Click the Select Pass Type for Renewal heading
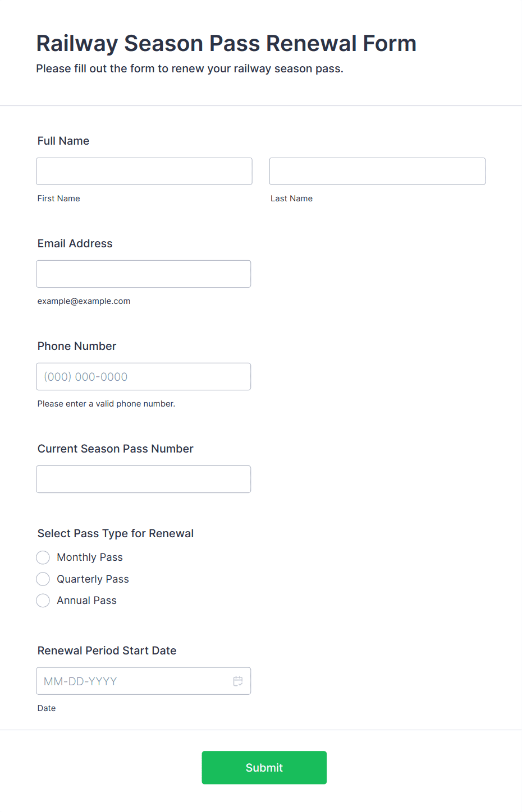The width and height of the screenshot is (522, 812). click(x=116, y=533)
